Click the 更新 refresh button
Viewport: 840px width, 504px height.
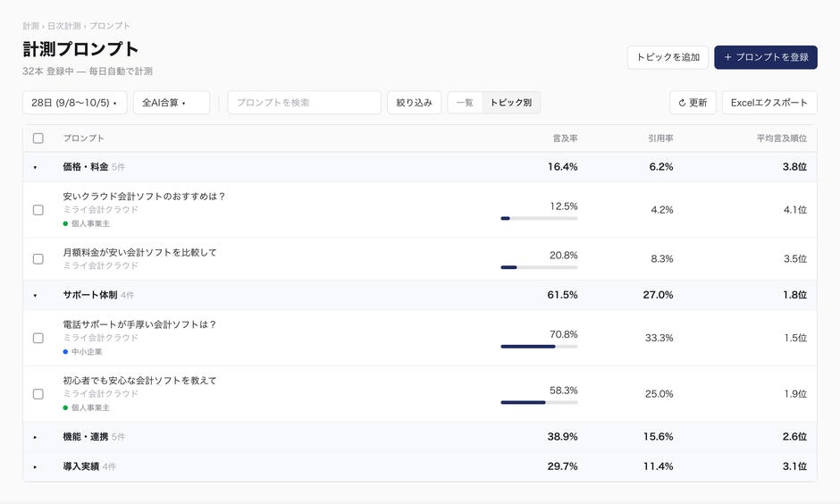click(693, 102)
